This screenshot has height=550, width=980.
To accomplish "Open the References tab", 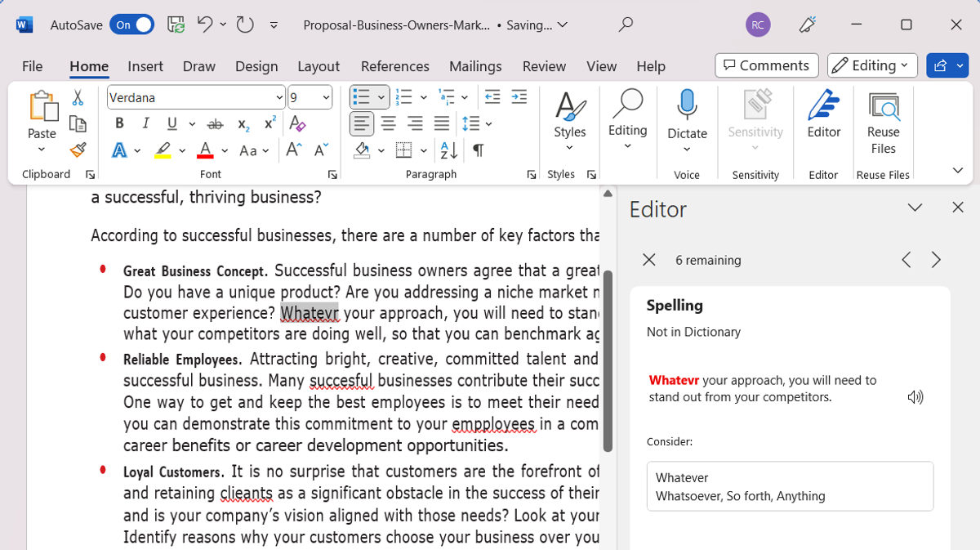I will [x=395, y=66].
